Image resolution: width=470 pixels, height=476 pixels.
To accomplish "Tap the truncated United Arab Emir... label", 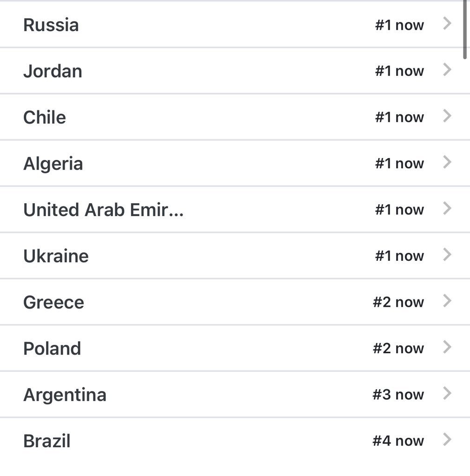I will [x=104, y=210].
